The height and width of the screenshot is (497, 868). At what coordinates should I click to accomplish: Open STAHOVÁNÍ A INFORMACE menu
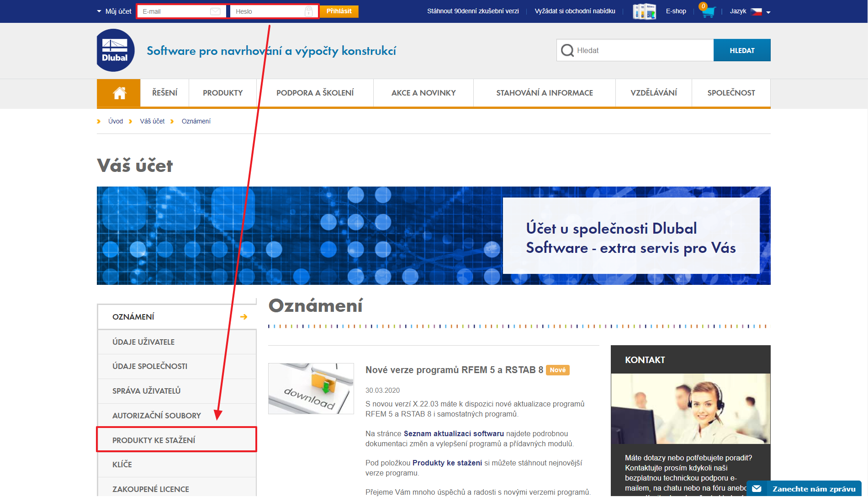click(545, 93)
